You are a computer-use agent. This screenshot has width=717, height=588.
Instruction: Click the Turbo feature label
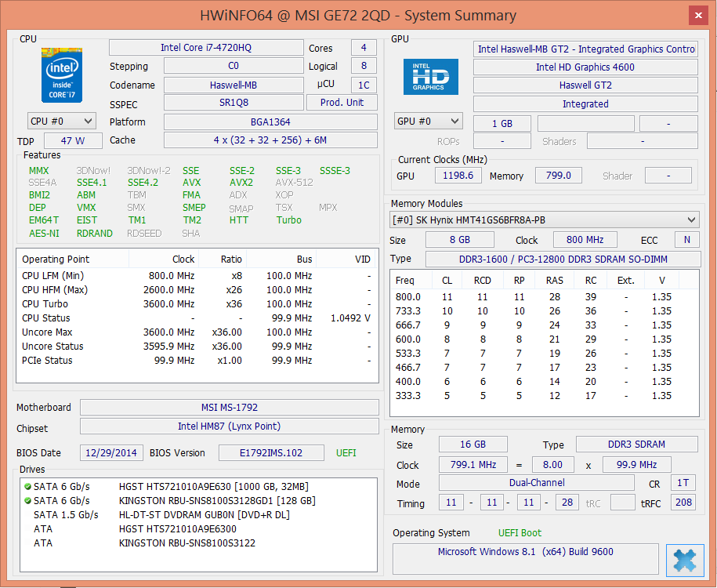pyautogui.click(x=288, y=220)
